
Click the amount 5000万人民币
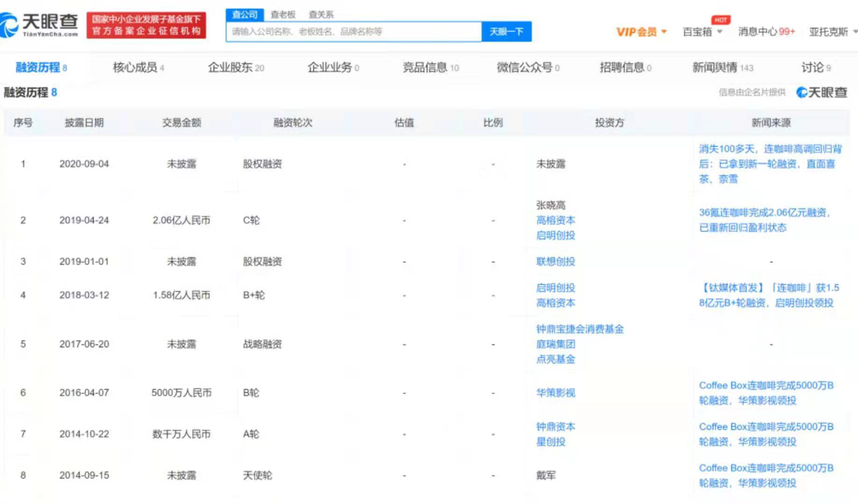(181, 393)
